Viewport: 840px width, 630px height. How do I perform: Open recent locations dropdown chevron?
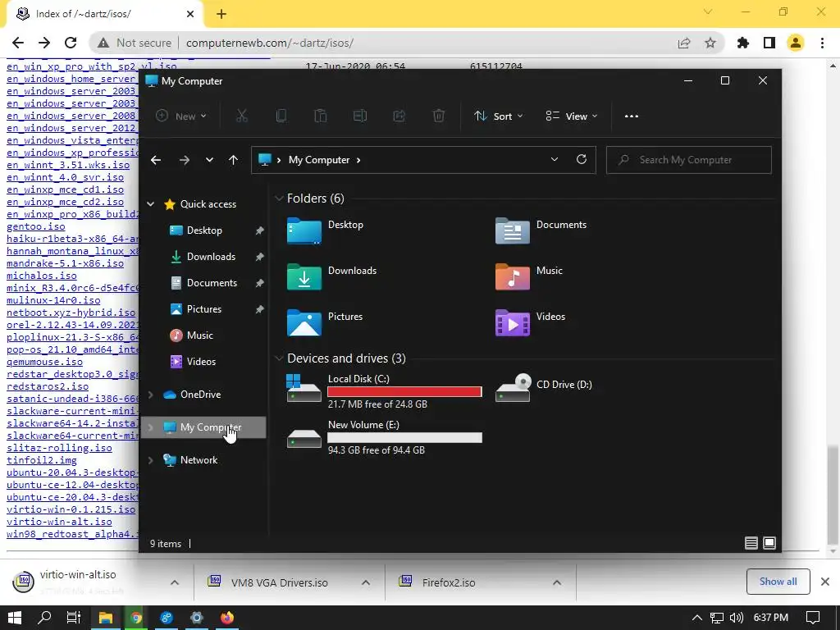pos(209,160)
